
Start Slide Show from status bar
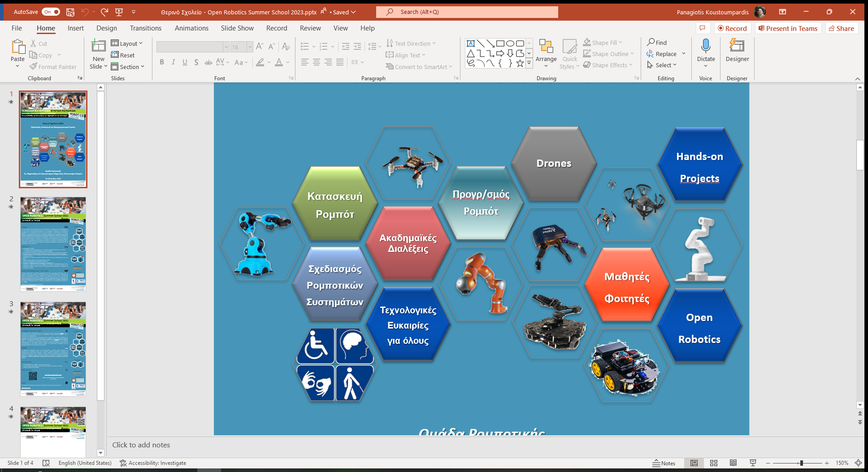tap(753, 463)
